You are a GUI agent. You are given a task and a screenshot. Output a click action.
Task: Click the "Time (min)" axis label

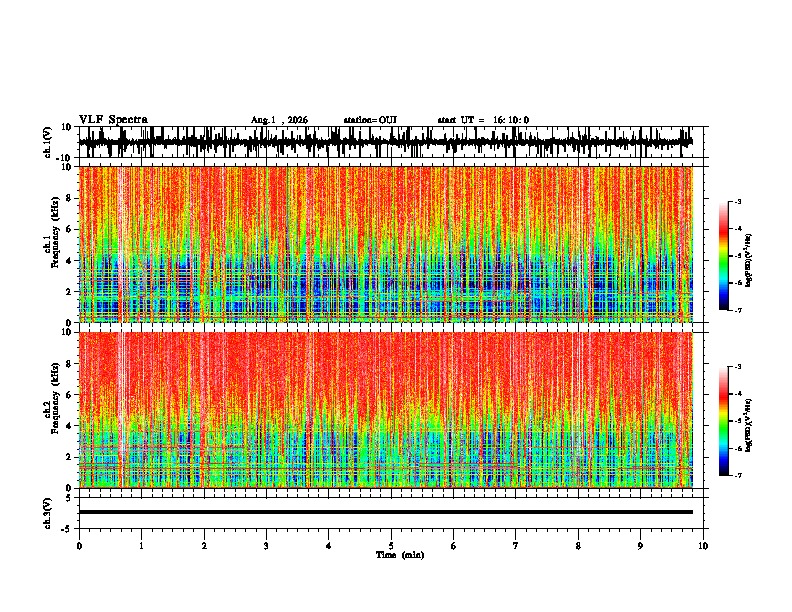[400, 555]
